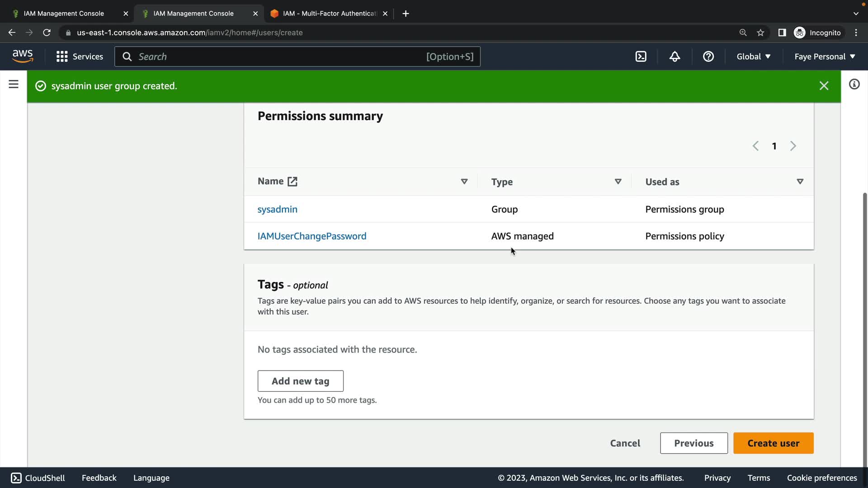Reload the current page

pos(47,33)
